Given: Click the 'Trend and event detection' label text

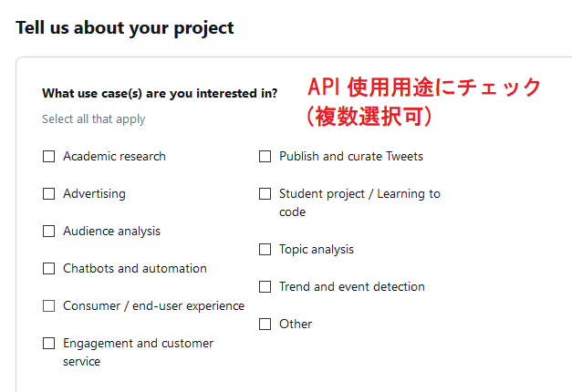Looking at the screenshot, I should click(352, 287).
